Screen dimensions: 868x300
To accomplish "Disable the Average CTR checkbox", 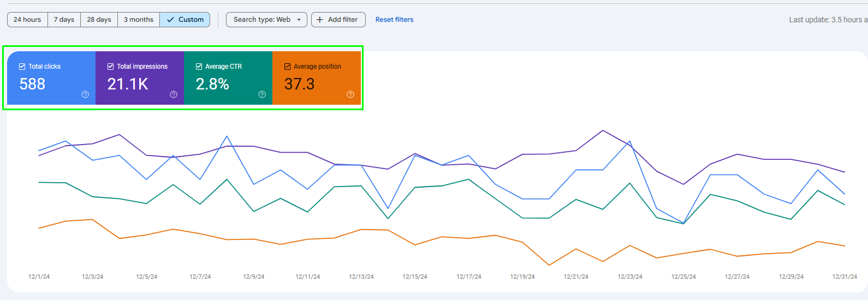I will point(199,67).
